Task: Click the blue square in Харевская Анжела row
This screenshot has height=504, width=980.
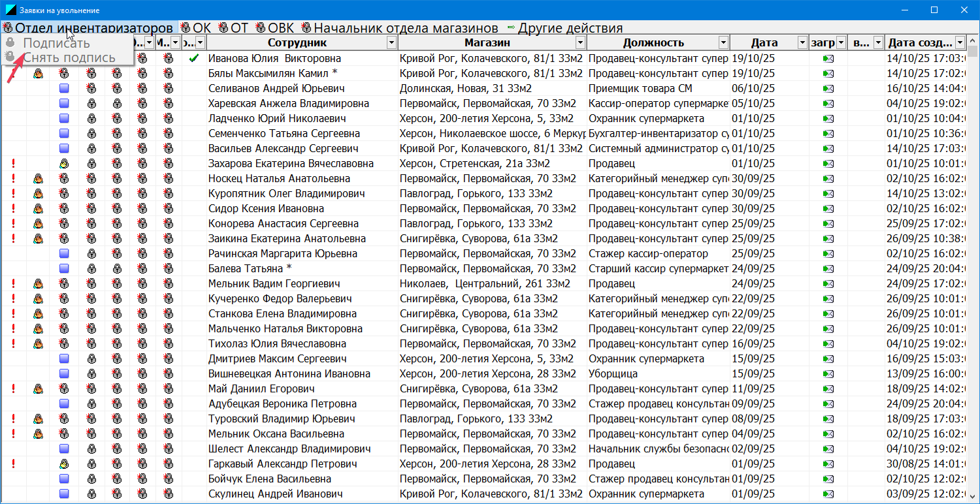Action: pos(64,103)
